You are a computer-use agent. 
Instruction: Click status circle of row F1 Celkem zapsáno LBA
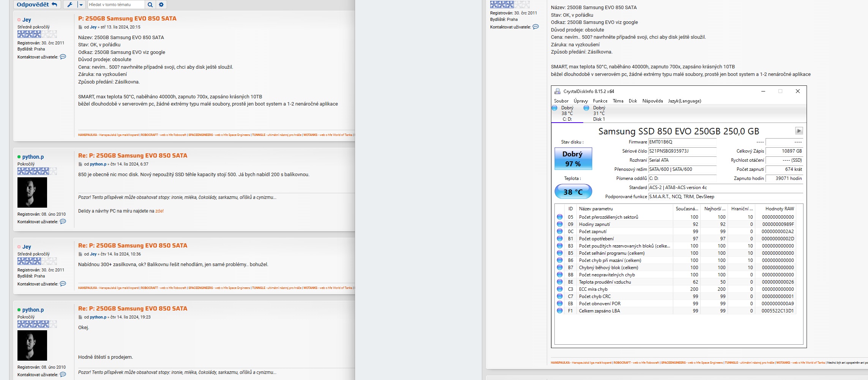tap(560, 311)
